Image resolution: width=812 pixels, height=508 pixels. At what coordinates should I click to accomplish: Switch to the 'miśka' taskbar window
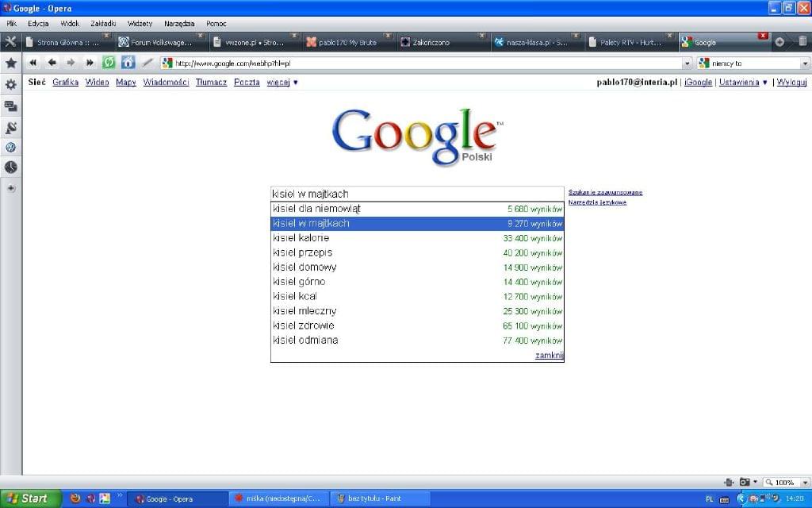pos(278,498)
